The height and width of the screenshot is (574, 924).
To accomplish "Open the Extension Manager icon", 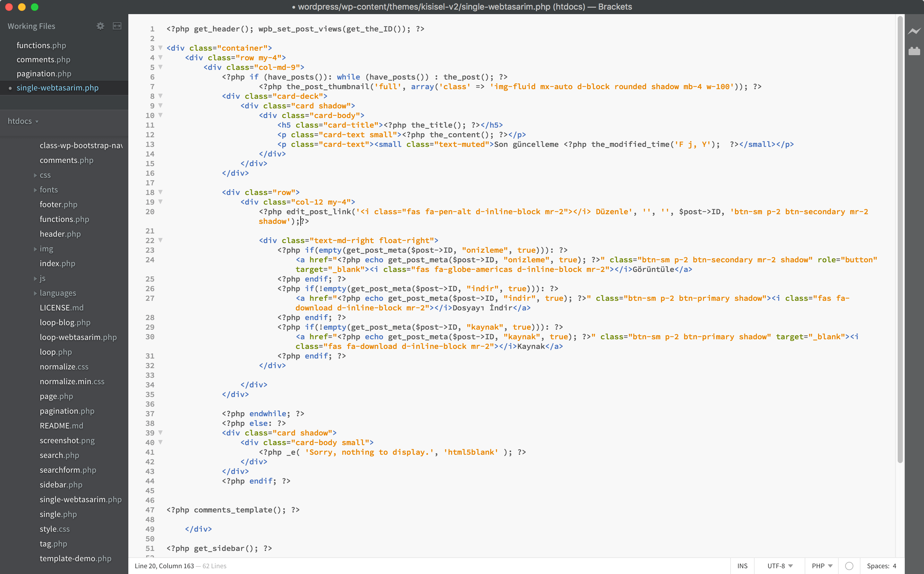I will coord(914,51).
